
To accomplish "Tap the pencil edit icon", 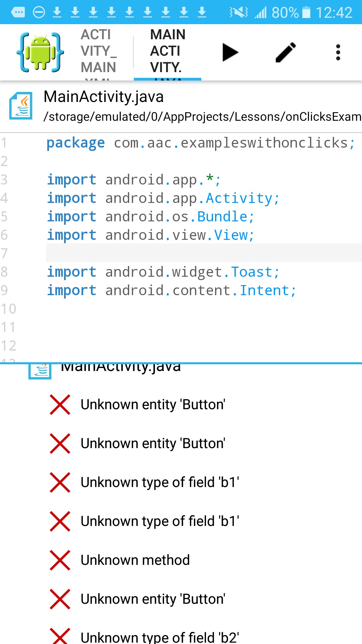I will click(286, 52).
